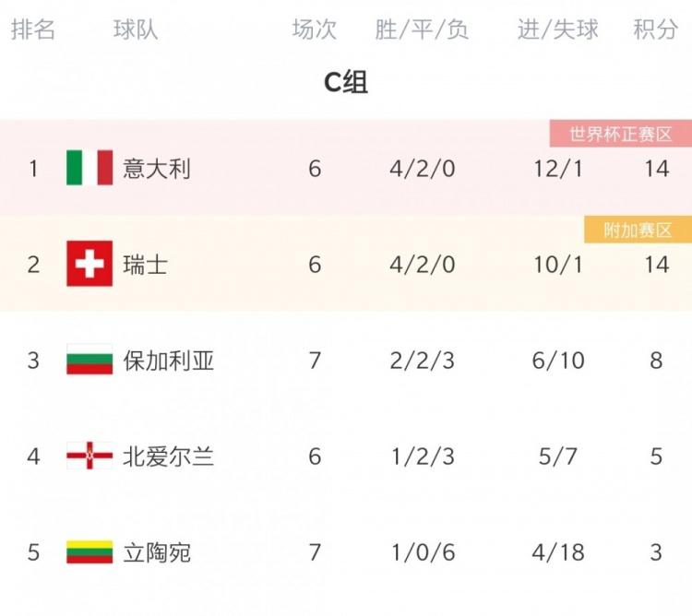The width and height of the screenshot is (692, 616).
Task: Sort by the 排名 column header
Action: [33, 30]
